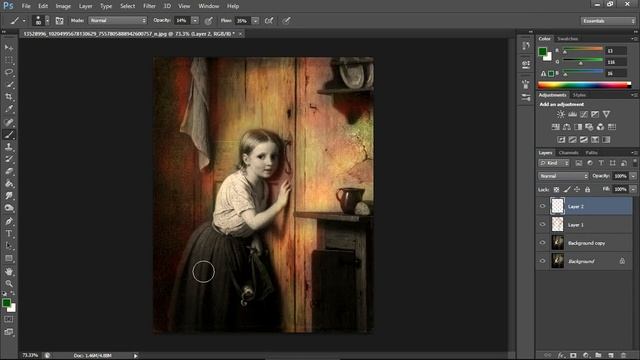The width and height of the screenshot is (640, 360).
Task: Click the red channel value field
Action: (616, 51)
